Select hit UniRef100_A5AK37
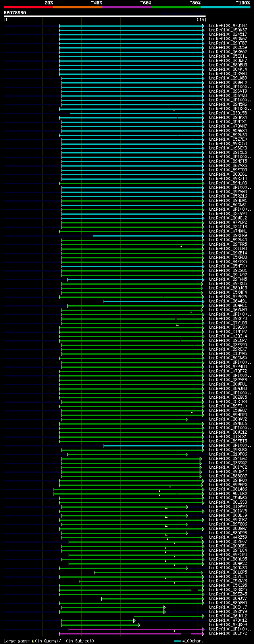The image size is (254, 644). pyautogui.click(x=228, y=30)
